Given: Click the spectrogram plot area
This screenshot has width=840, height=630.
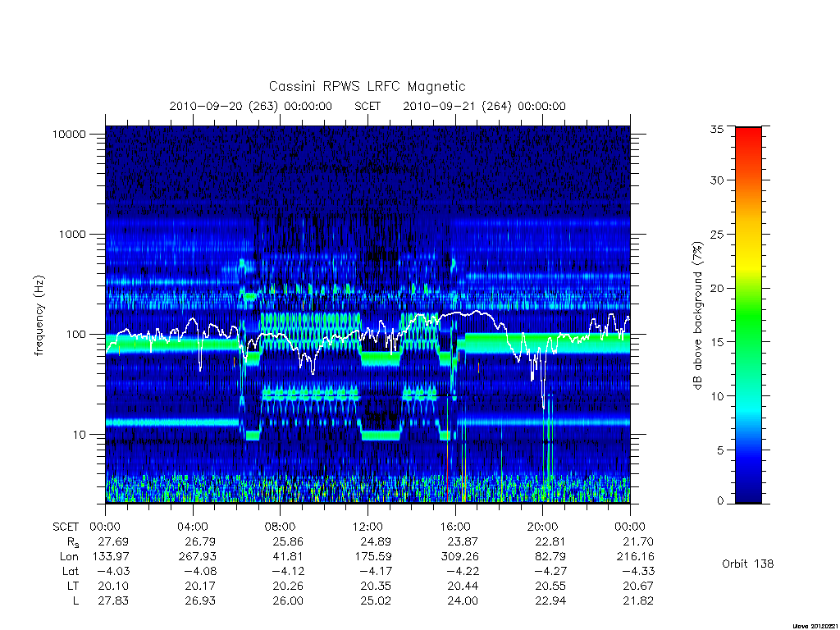Looking at the screenshot, I should point(367,315).
